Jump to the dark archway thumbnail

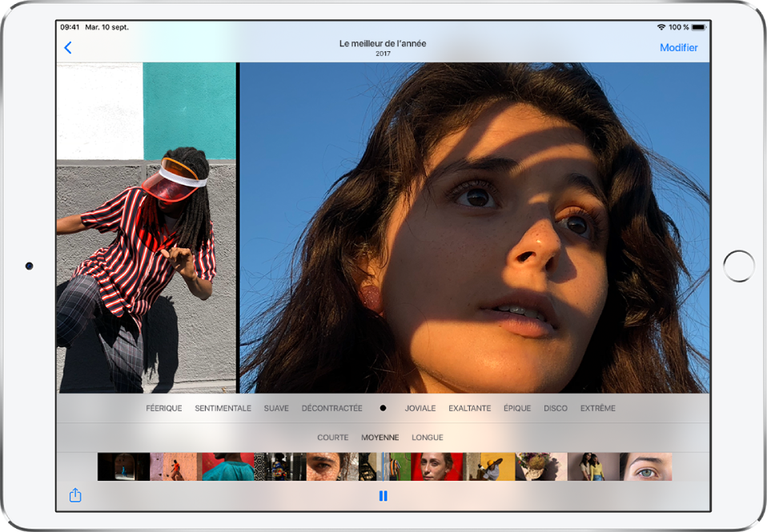[123, 466]
